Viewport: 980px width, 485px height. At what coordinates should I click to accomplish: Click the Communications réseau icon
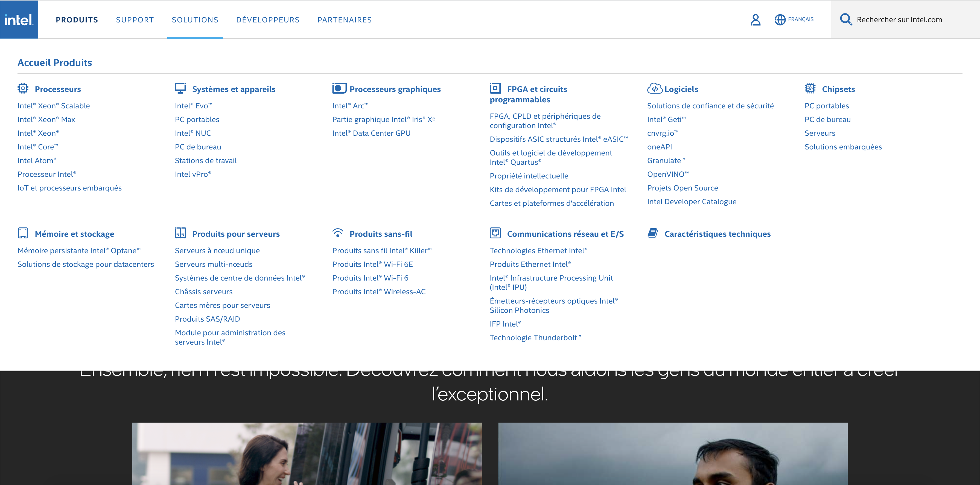tap(495, 233)
